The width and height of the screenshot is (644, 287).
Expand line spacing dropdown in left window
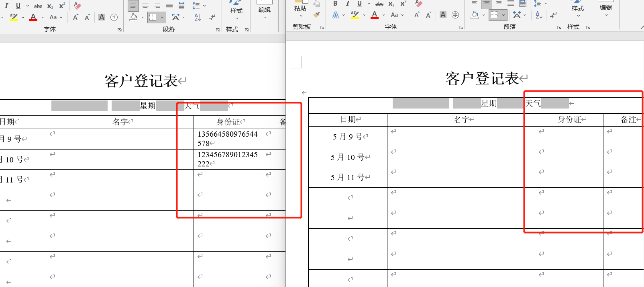point(204,6)
